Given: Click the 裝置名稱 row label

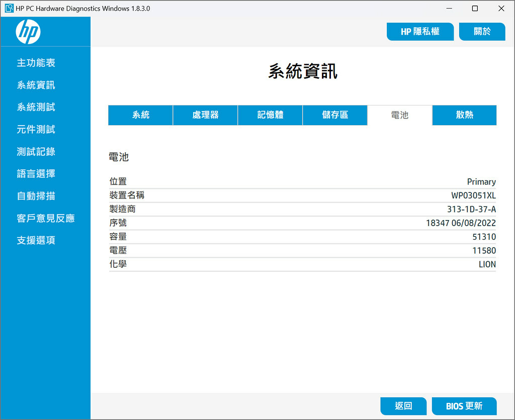Looking at the screenshot, I should coord(127,195).
